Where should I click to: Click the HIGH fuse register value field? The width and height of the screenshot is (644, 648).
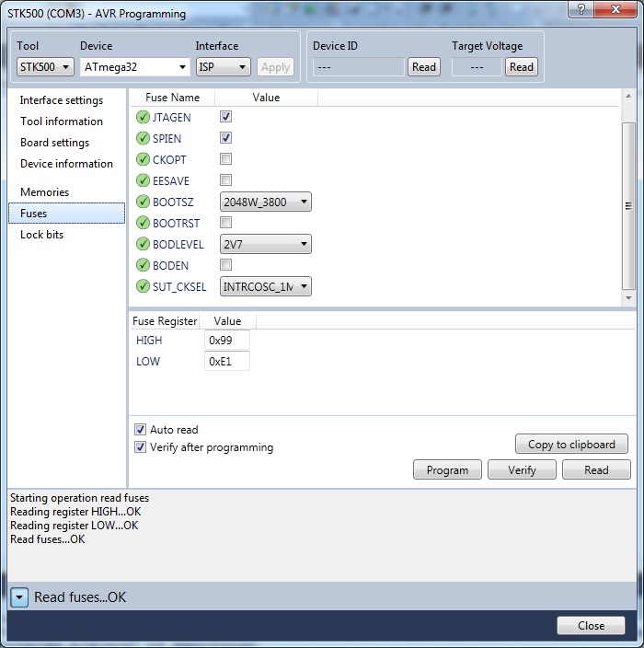227,341
